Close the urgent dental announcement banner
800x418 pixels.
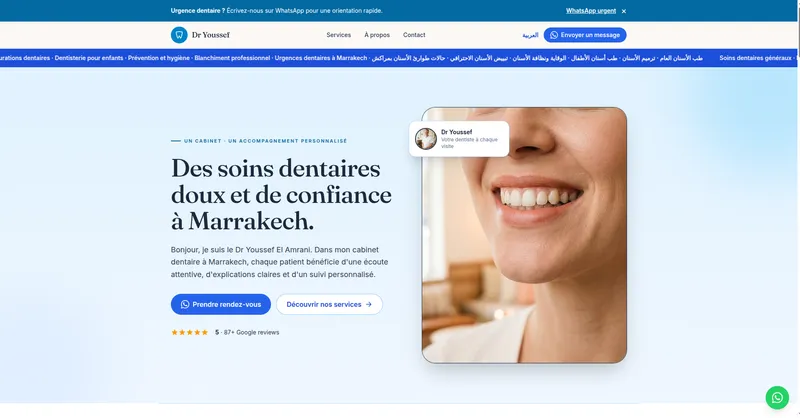tap(623, 11)
